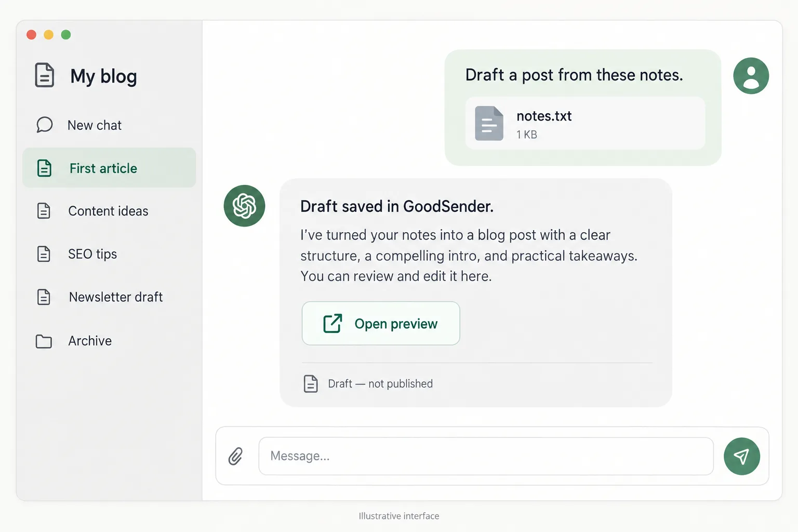798x532 pixels.
Task: Click the Archive folder icon
Action: (x=44, y=341)
